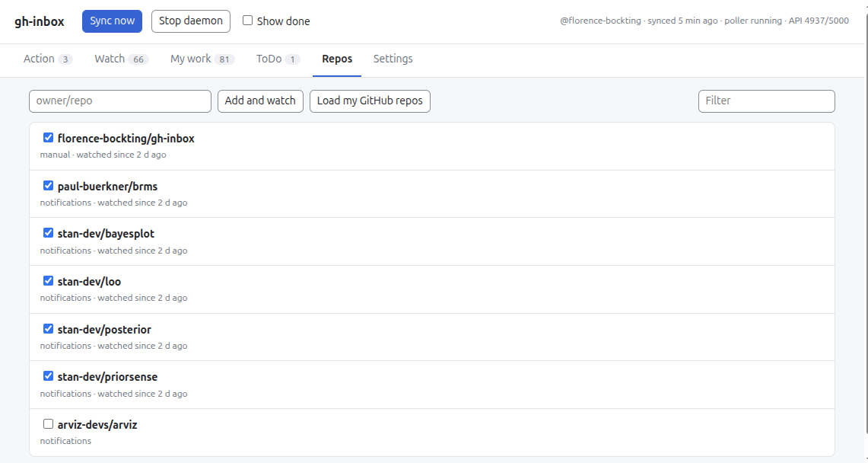Click arviz-devs/arviz repo name
The image size is (868, 463).
[x=97, y=425]
